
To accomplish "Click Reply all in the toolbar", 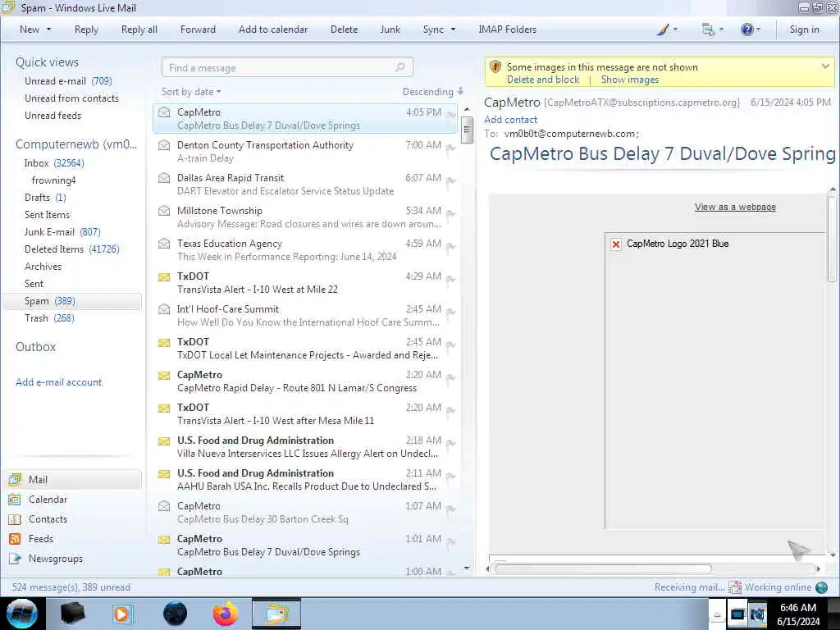I will (139, 30).
